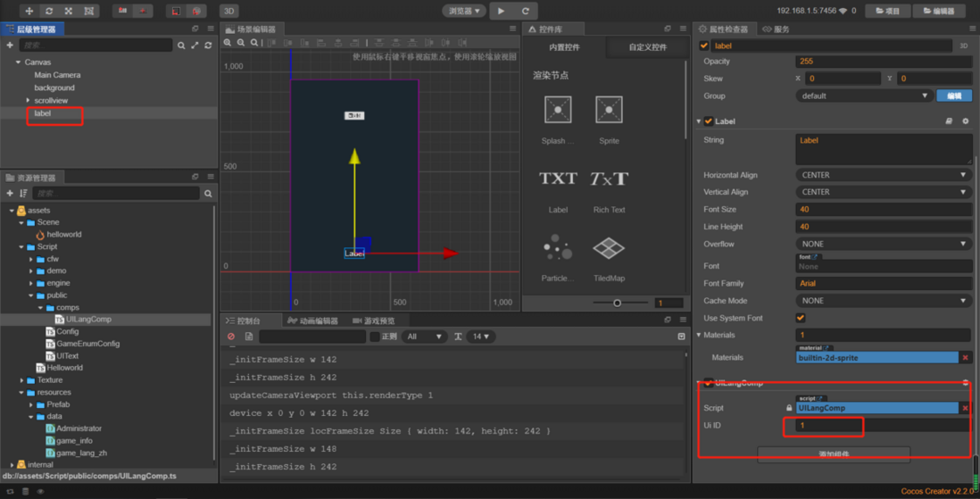Toggle the 正则 regex checkbox
The width and height of the screenshot is (980, 499).
pyautogui.click(x=374, y=337)
